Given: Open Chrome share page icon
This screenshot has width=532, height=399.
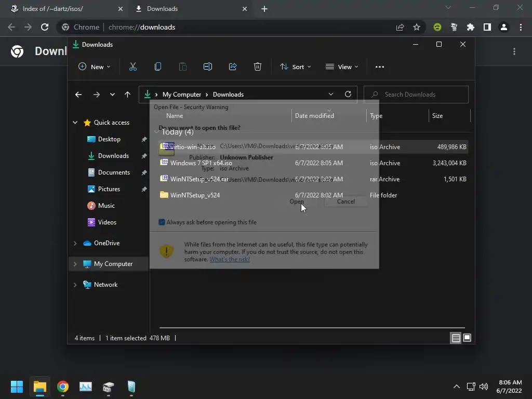Looking at the screenshot, I should pyautogui.click(x=400, y=27).
